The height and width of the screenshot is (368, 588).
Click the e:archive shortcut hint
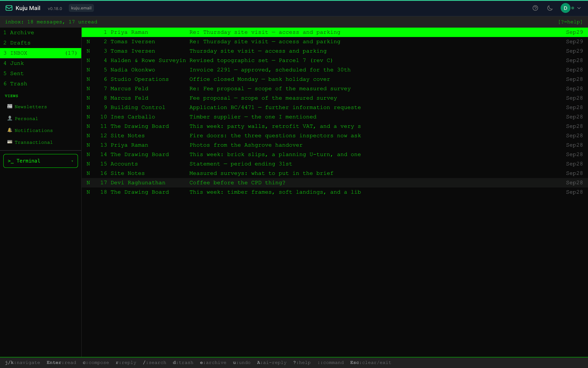click(x=213, y=363)
